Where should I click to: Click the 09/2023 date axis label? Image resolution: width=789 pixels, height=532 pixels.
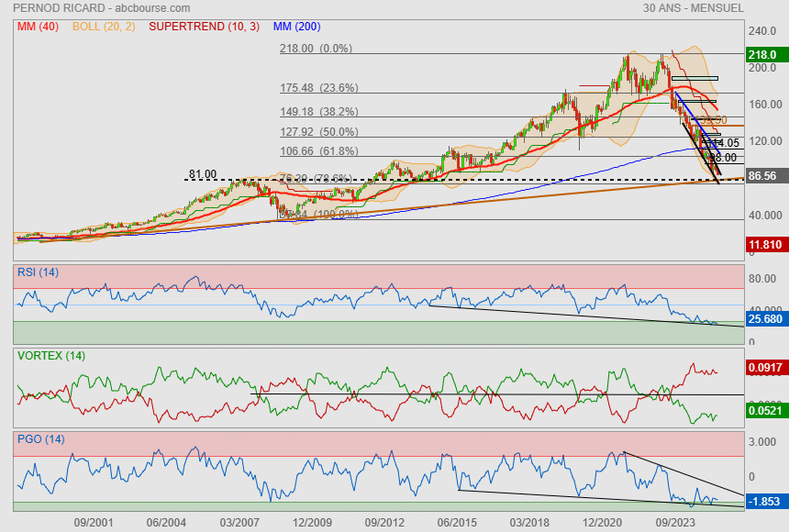675,523
